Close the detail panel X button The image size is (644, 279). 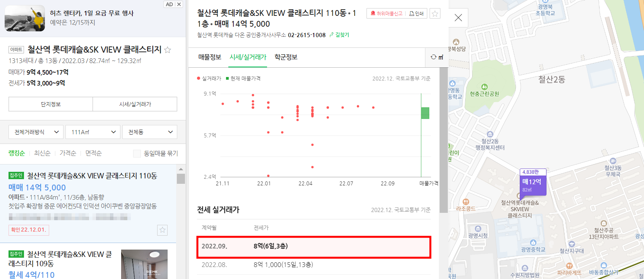pyautogui.click(x=458, y=18)
